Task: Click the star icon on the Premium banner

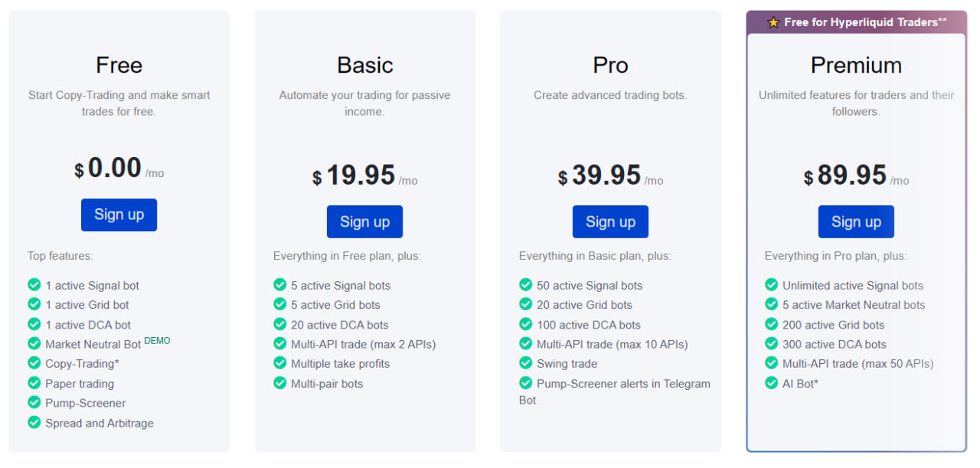Action: pos(773,22)
